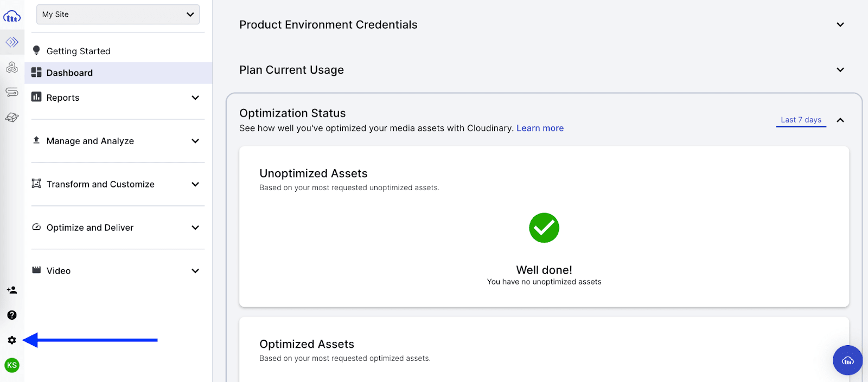The height and width of the screenshot is (382, 868).
Task: Open the looped-path product icon in left rail
Action: (x=12, y=92)
